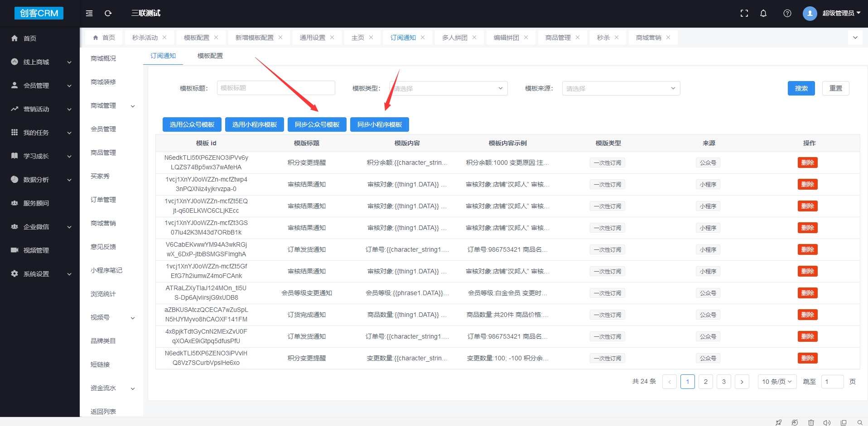Click the 线上商城 sidebar icon
The height and width of the screenshot is (426, 868).
[14, 62]
